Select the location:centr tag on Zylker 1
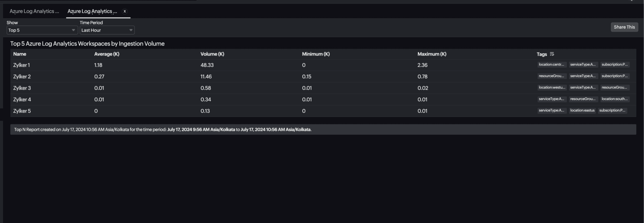Viewport: 644px width, 223px height. (552, 64)
